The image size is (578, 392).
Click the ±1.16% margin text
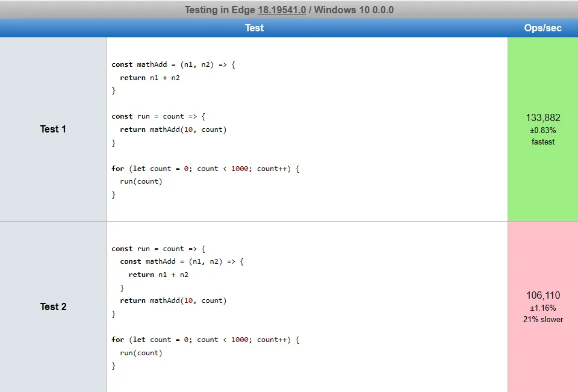click(543, 308)
